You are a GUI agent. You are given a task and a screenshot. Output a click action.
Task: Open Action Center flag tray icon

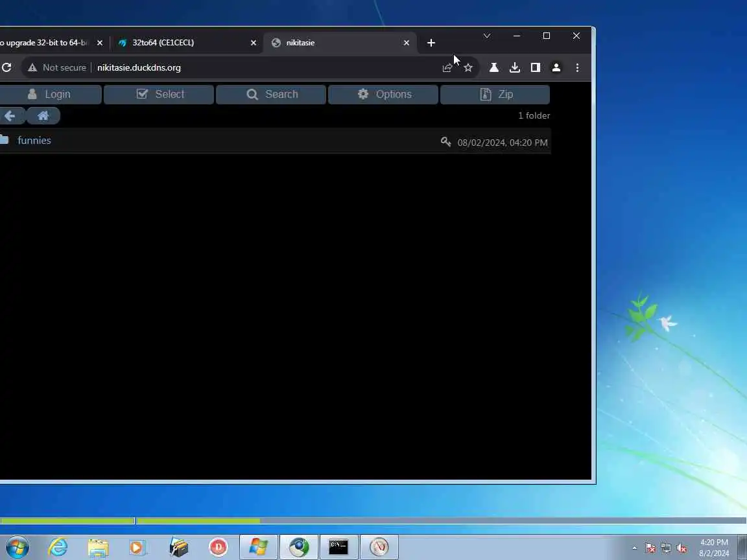click(650, 548)
